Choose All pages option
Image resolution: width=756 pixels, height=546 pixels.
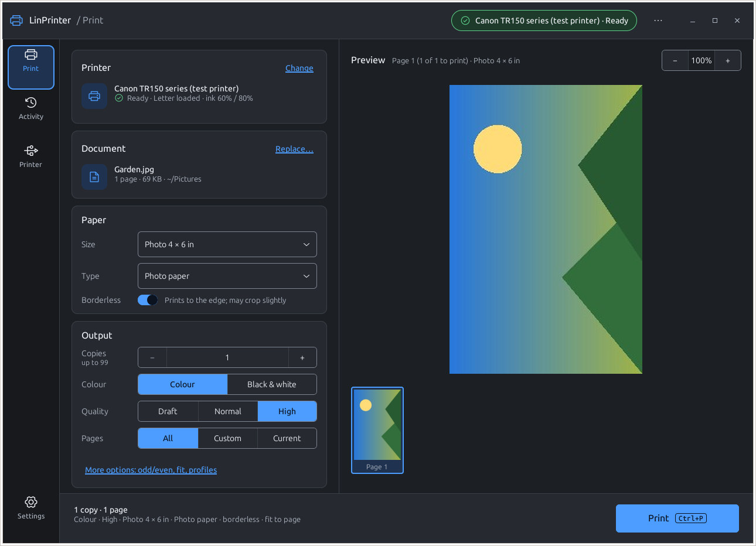tap(168, 438)
